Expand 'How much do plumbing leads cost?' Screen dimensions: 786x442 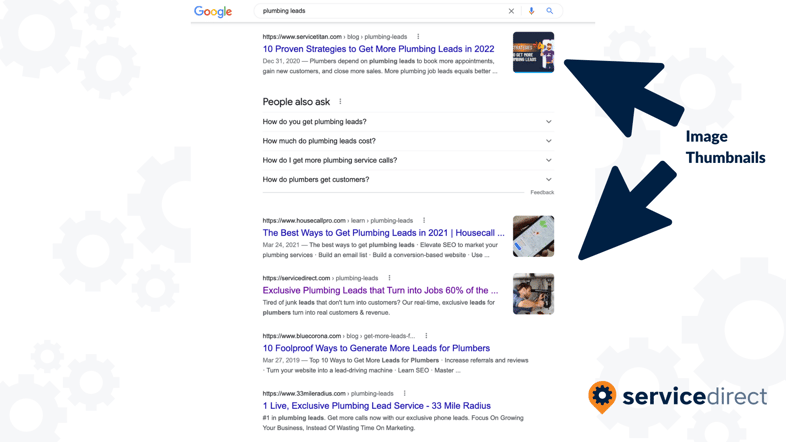point(408,141)
